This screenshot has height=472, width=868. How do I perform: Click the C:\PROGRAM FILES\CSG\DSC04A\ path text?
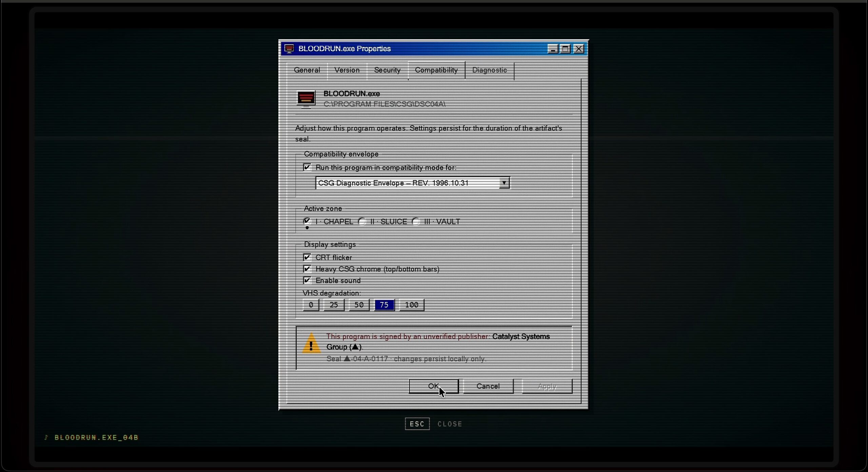click(384, 104)
